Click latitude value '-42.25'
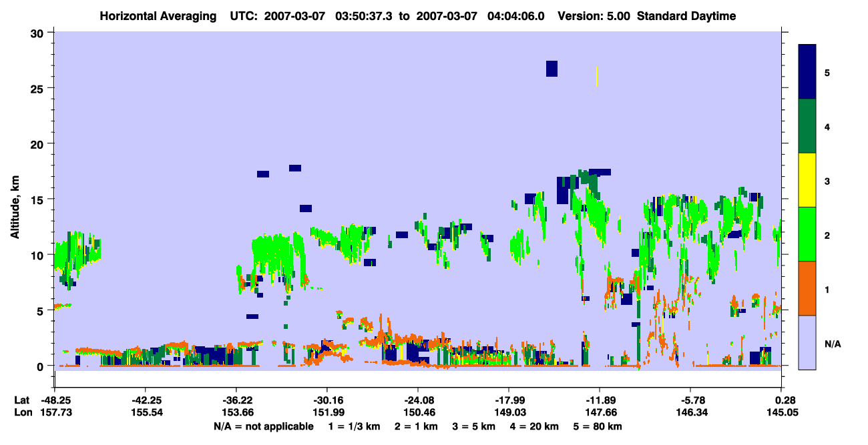This screenshot has height=445, width=868. pos(146,400)
